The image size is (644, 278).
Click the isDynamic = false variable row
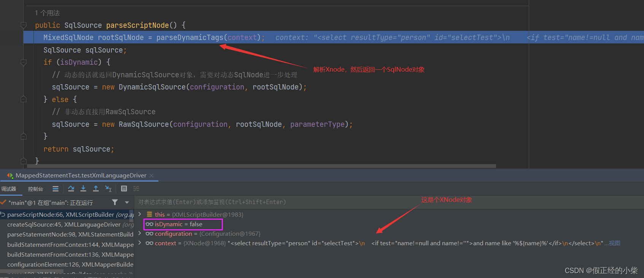(183, 224)
